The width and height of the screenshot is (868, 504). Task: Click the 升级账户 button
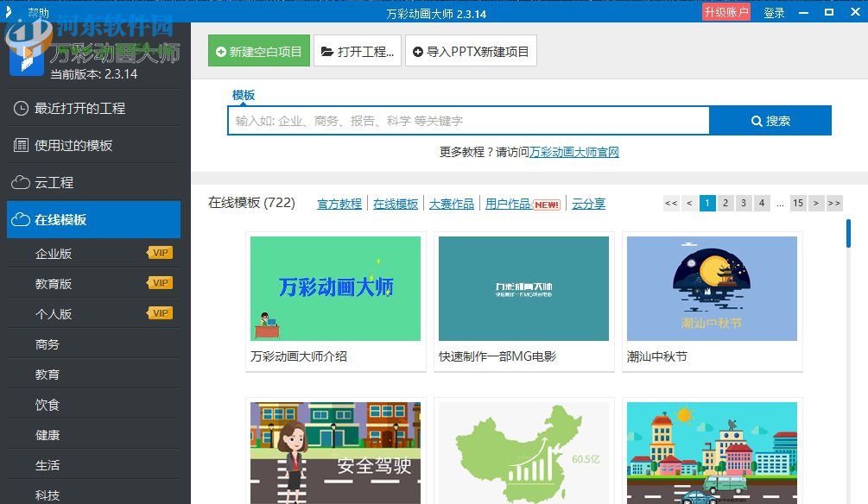[x=725, y=12]
